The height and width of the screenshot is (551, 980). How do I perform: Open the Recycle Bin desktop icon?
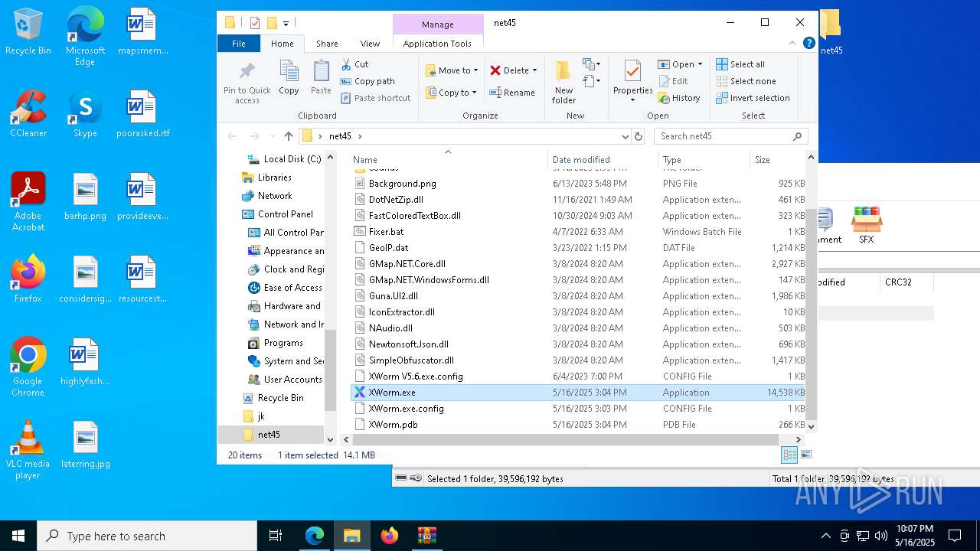28,32
